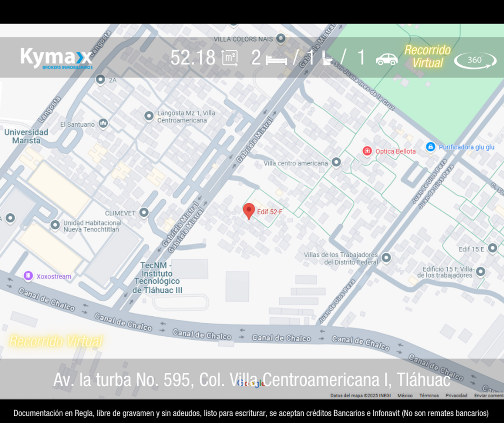Click the Villa centro americana map pin

click(x=336, y=162)
